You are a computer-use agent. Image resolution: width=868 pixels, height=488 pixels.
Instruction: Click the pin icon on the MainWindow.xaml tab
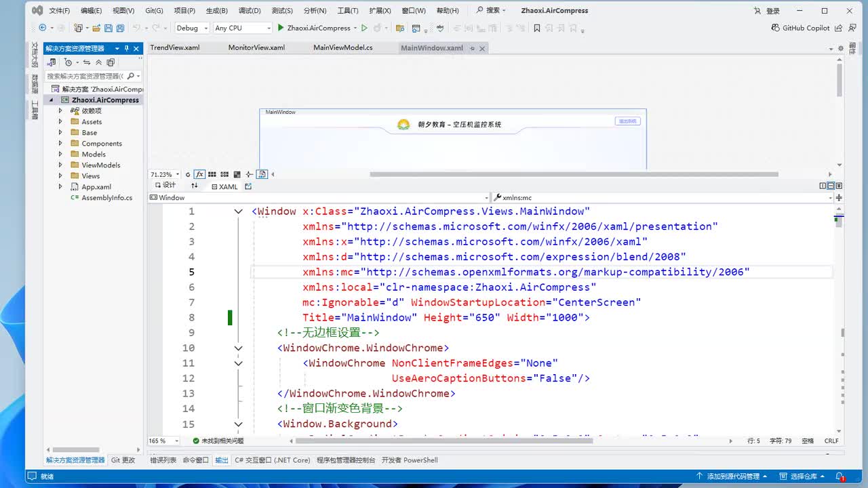click(x=471, y=48)
